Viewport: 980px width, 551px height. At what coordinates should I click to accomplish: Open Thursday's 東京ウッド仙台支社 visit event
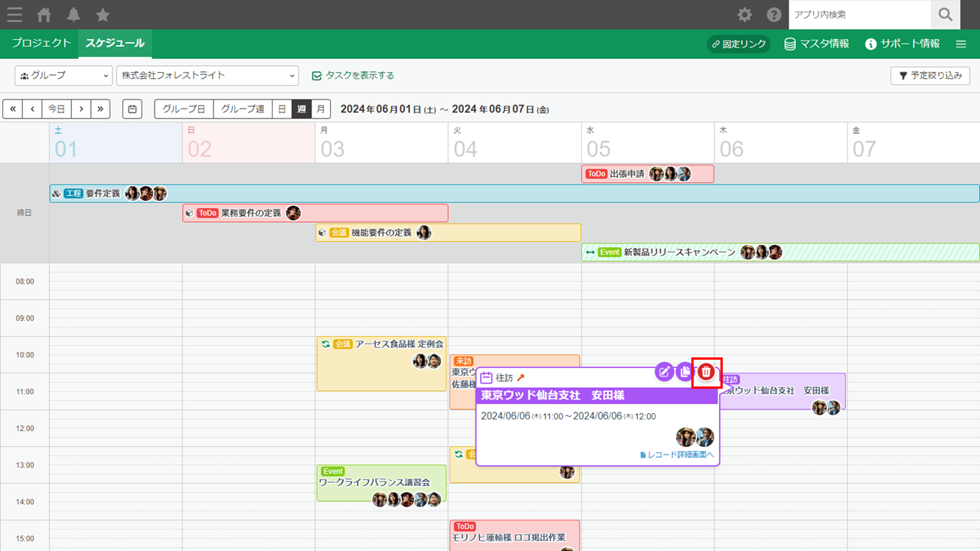(782, 392)
